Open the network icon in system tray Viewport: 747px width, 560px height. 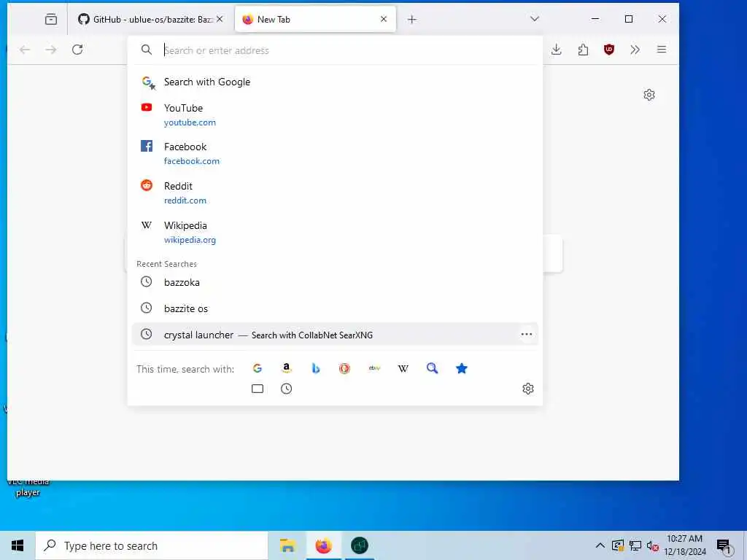click(635, 545)
